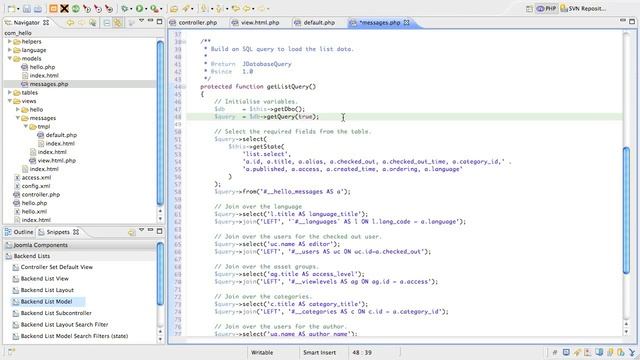
Task: Switch to controller.php editor tab
Action: pyautogui.click(x=198, y=23)
